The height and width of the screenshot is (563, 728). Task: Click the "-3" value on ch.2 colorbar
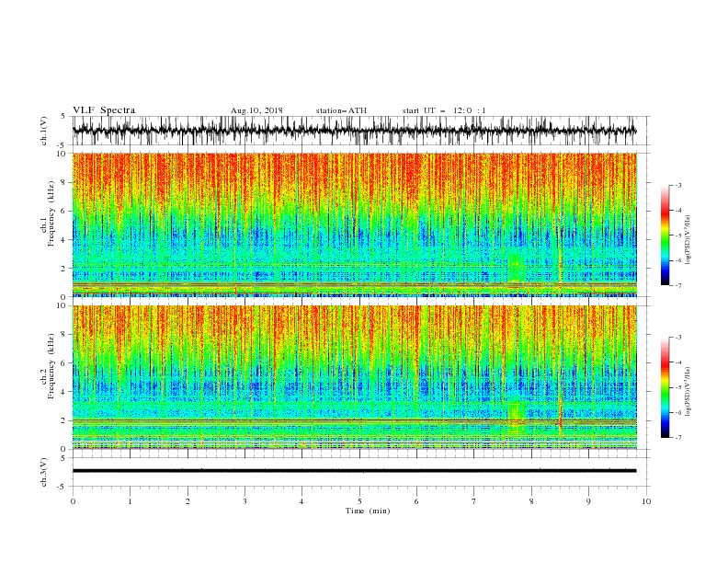[677, 338]
